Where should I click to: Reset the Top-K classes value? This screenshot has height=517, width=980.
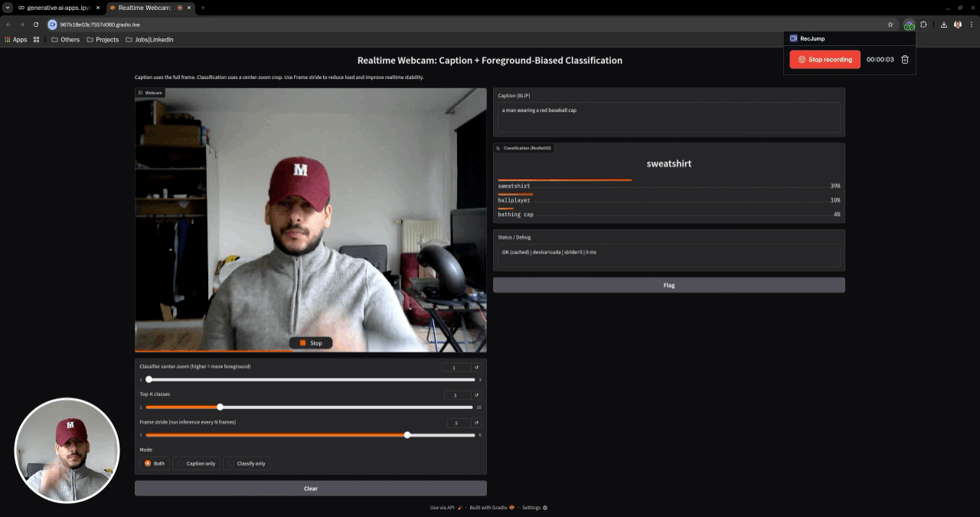point(476,395)
